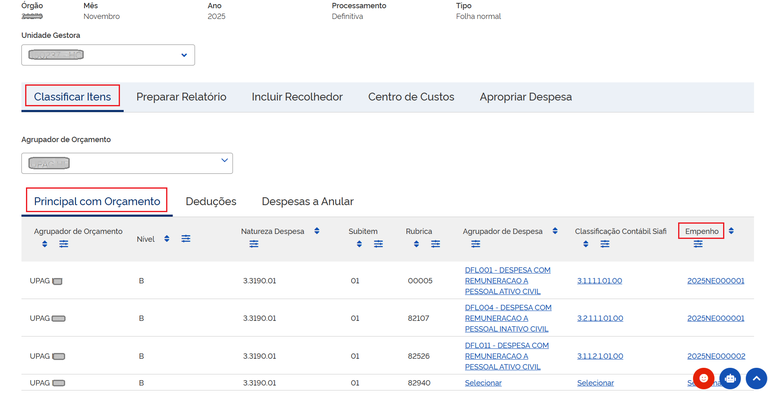Click the back-to-top arrow button

click(x=756, y=378)
